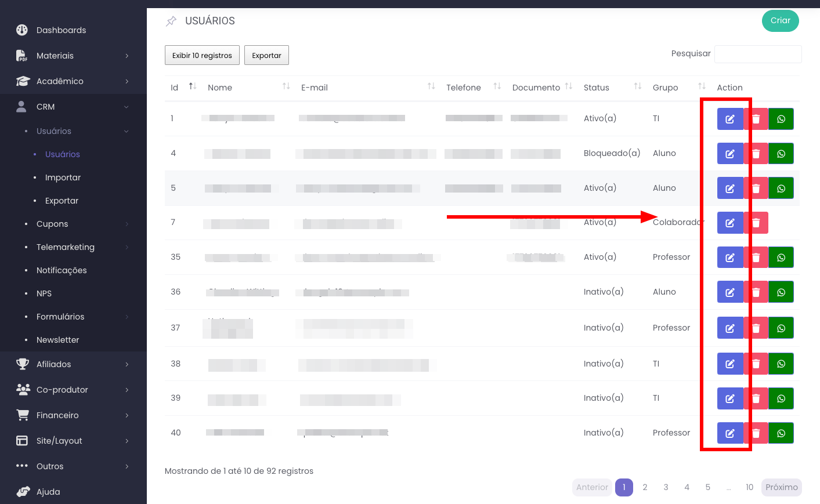
Task: Open WhatsApp for user 35
Action: click(x=781, y=258)
